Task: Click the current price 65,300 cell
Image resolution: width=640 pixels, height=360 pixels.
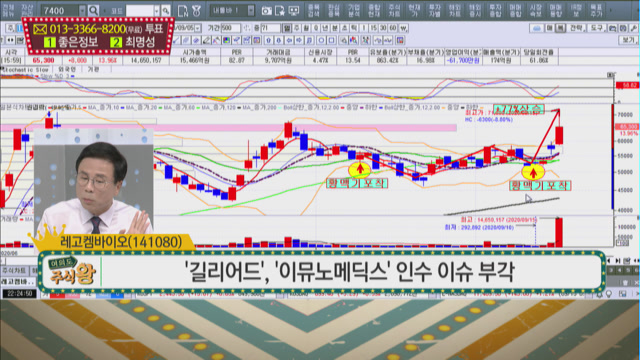Action: tap(43, 60)
